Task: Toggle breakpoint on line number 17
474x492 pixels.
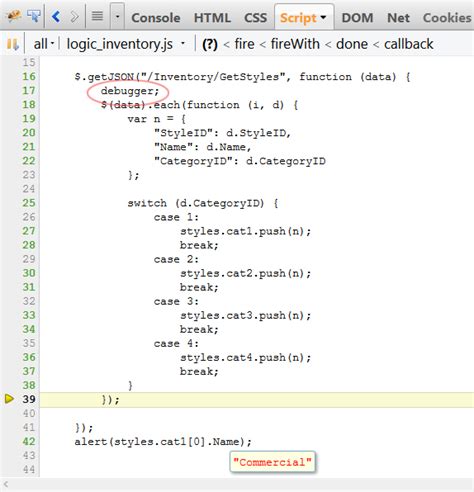Action: coord(29,90)
